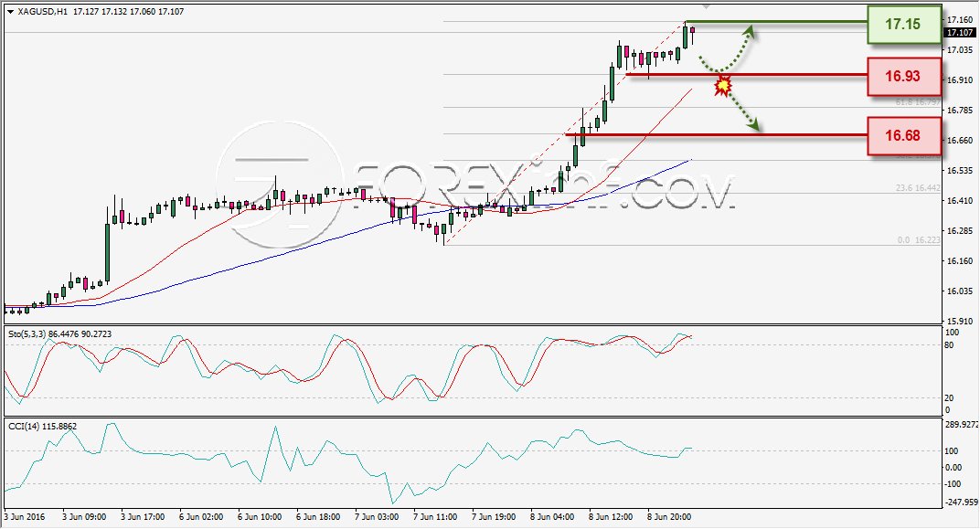Viewport: 980px width, 529px height.
Task: Click the black 17.107 current price tag
Action: tap(959, 33)
